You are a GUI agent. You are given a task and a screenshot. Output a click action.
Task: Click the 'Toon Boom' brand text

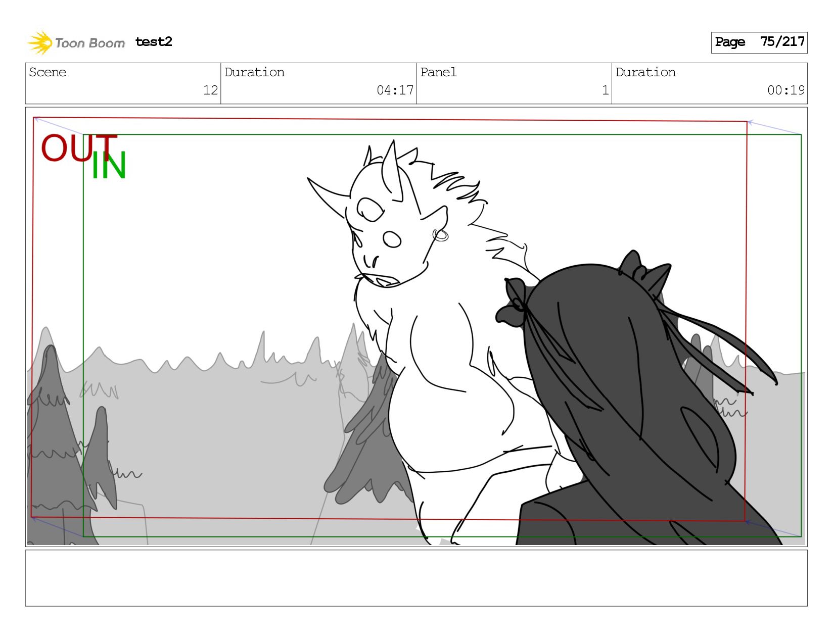[90, 43]
